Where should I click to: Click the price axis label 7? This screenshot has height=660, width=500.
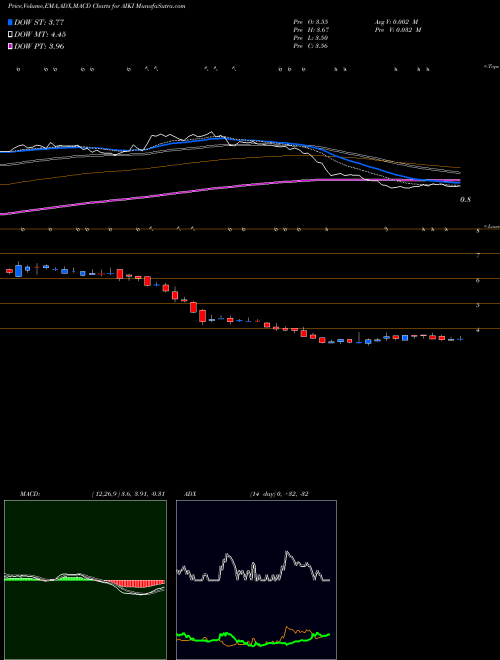click(x=478, y=255)
